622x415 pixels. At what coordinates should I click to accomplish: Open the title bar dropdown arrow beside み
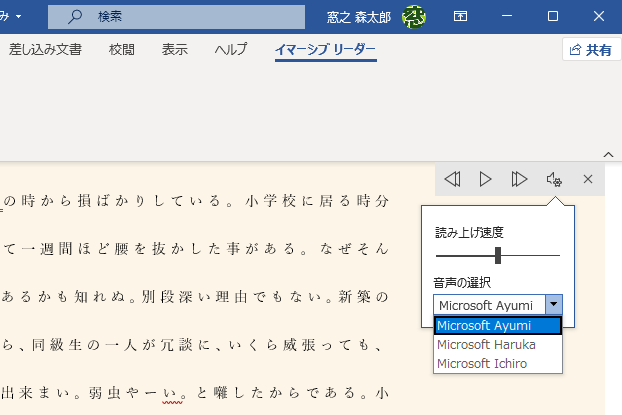(x=19, y=17)
